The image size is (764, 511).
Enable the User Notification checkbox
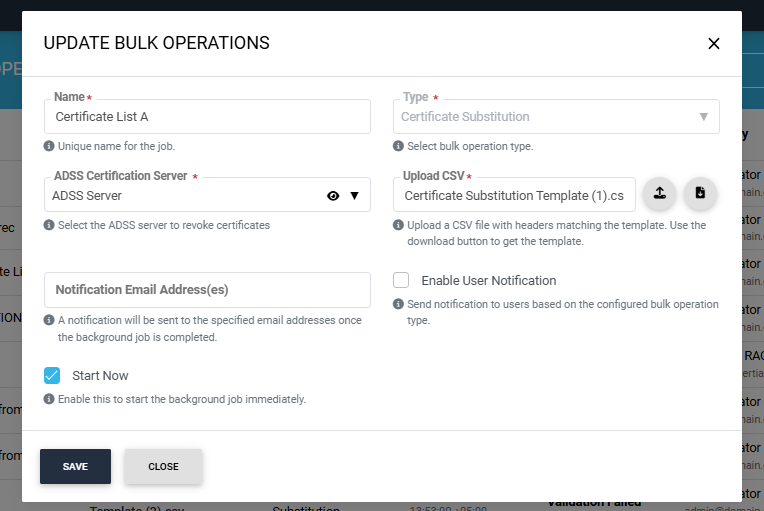(x=402, y=280)
